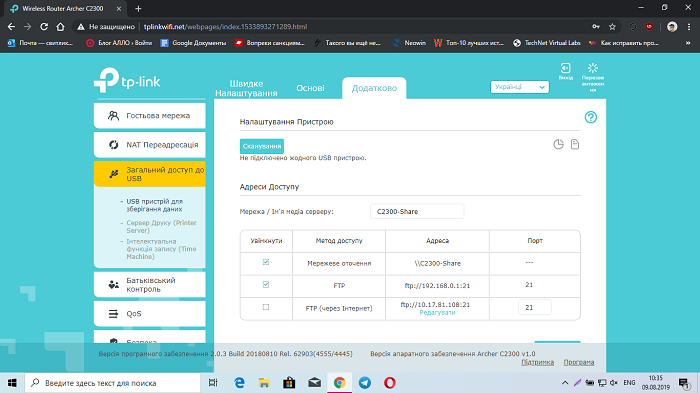Open Telegram from the taskbar
Image resolution: width=700 pixels, height=393 pixels.
[x=365, y=383]
